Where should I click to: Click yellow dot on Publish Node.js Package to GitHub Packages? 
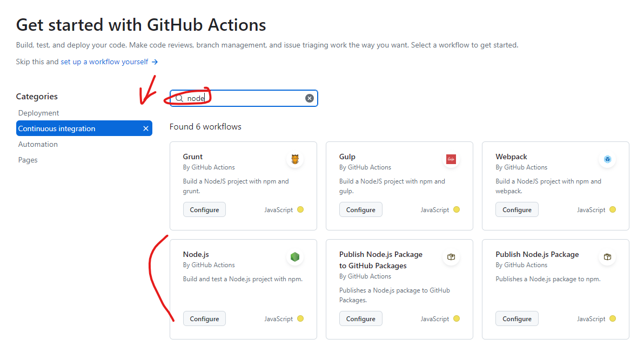click(457, 318)
